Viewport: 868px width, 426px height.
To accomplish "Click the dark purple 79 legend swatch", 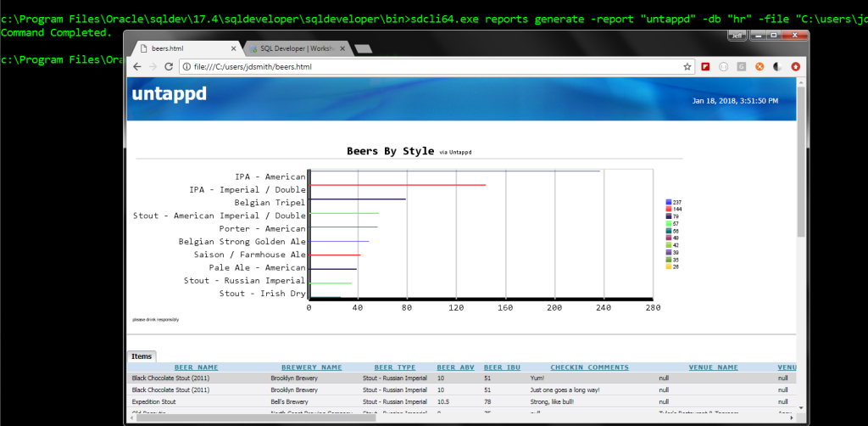I will pyautogui.click(x=669, y=216).
